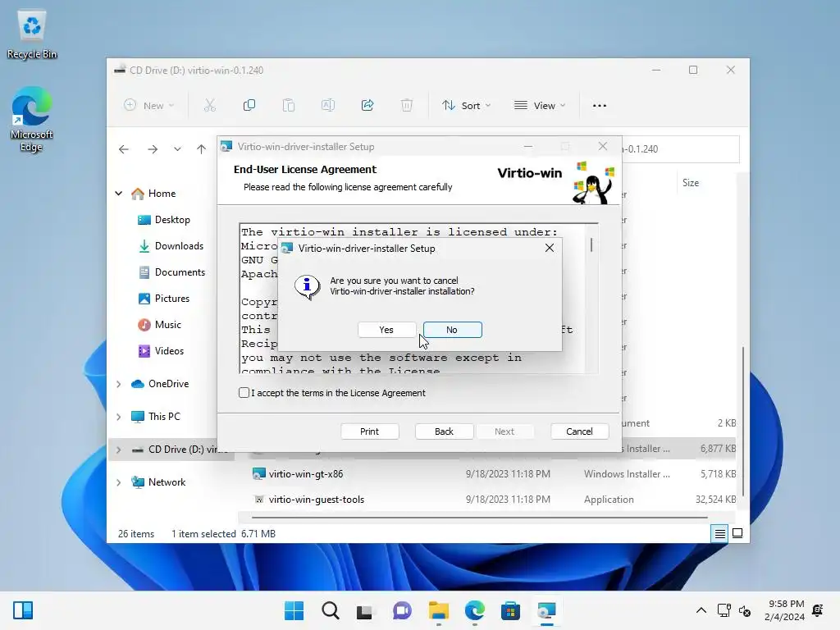Viewport: 840px width, 630px height.
Task: Click the license text scrollbar thumb
Action: (x=591, y=244)
